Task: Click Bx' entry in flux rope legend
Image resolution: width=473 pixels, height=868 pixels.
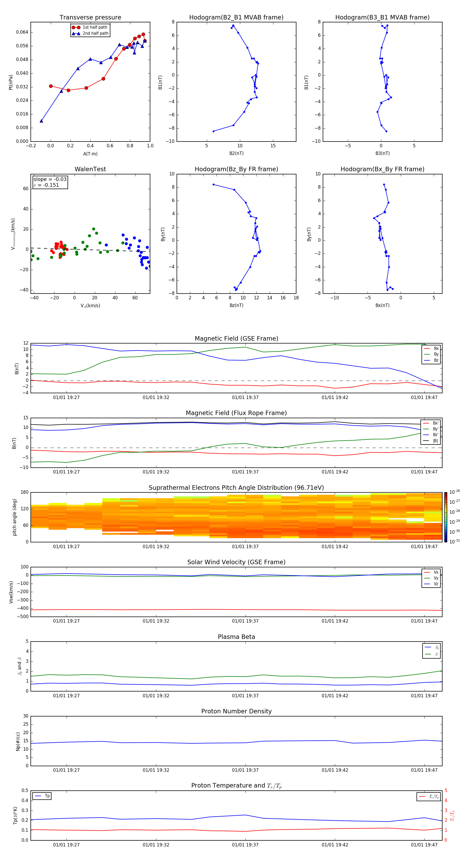Action: 431,423
